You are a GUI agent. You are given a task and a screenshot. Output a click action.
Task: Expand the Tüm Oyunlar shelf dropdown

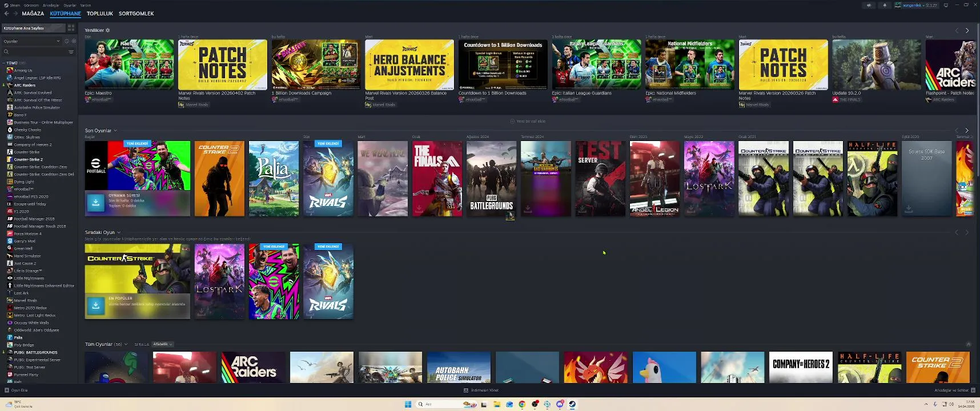click(x=126, y=344)
